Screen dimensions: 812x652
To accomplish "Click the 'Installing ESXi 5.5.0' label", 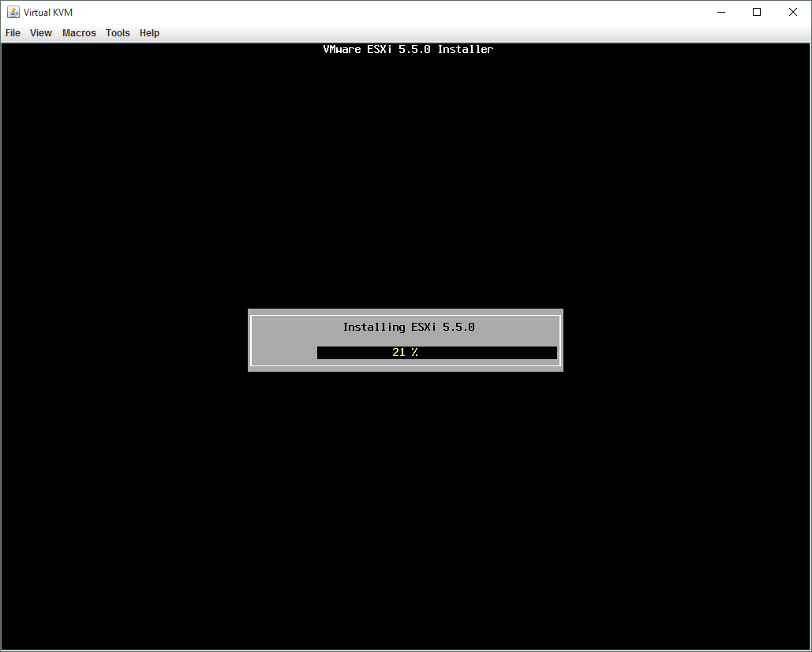I will point(409,327).
